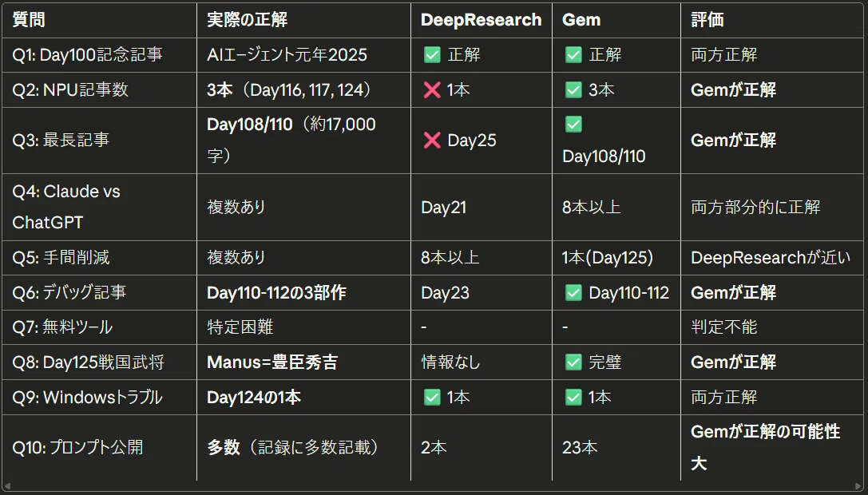Viewport: 868px width, 495px height.
Task: Click the green checkmark beside Day110-112
Action: click(x=573, y=292)
